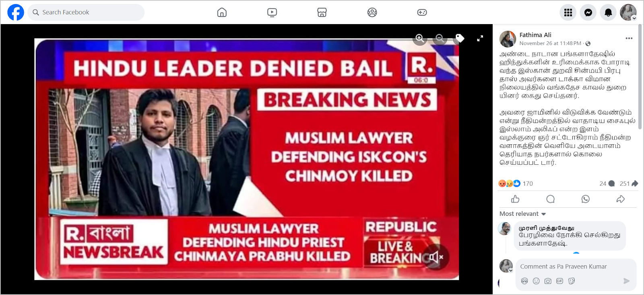Switch to the Marketplace tab
This screenshot has width=644, height=295.
click(322, 12)
